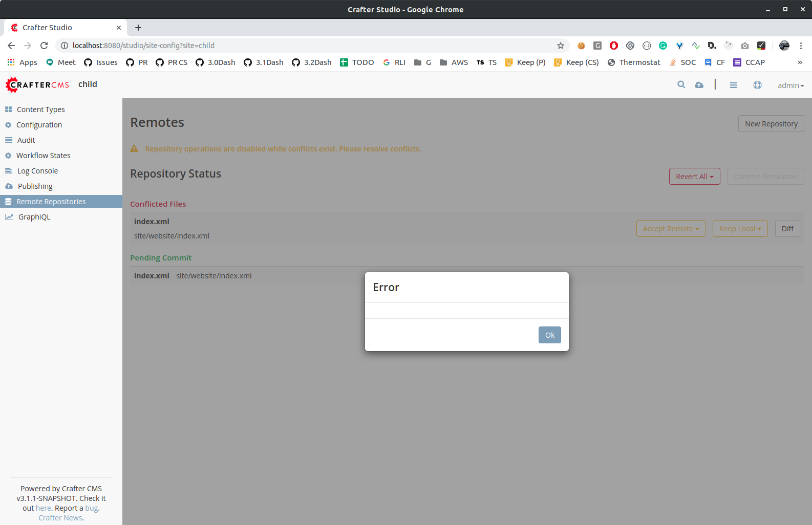This screenshot has width=812, height=525.
Task: Open the Crafter News link
Action: pyautogui.click(x=60, y=518)
